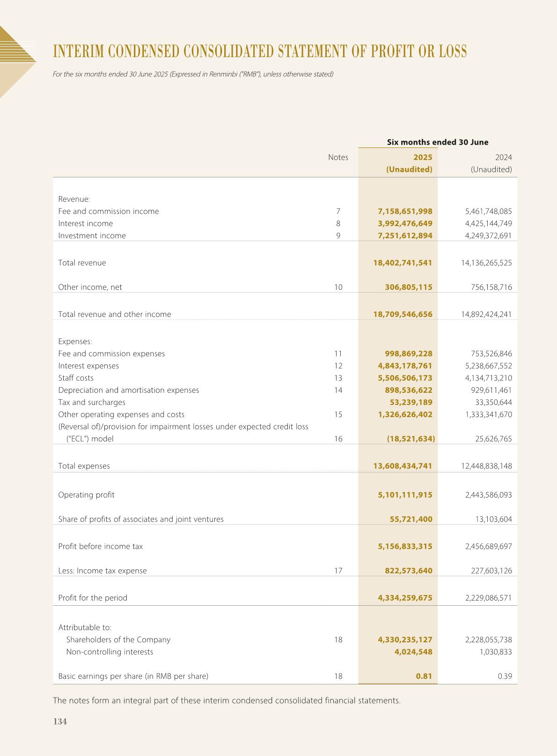Click the 2024 (Unaudited) column header

(491, 163)
